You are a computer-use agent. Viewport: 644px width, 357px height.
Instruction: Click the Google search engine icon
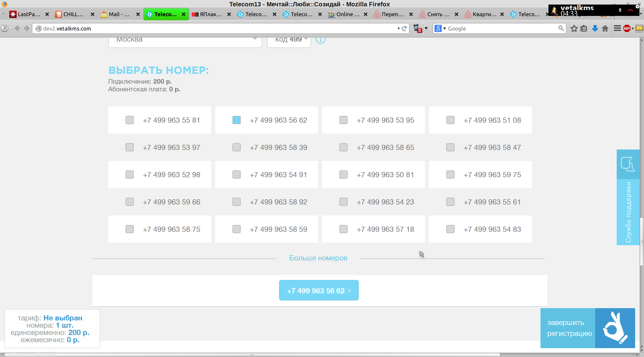pos(438,28)
